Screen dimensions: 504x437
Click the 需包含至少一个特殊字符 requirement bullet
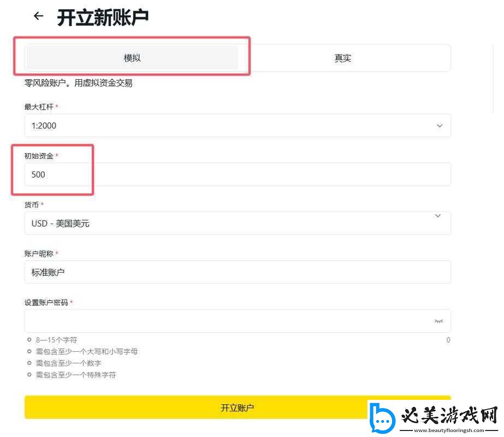[x=29, y=375]
